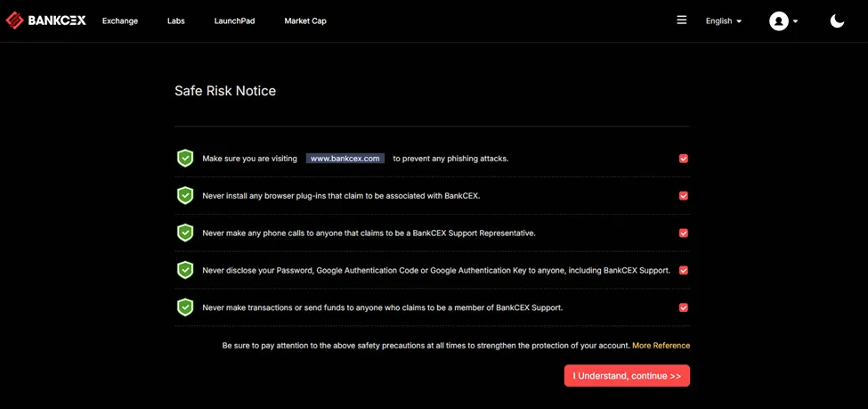The image size is (868, 409).
Task: Click 'to prevent any phishing attacks' text
Action: click(x=450, y=159)
